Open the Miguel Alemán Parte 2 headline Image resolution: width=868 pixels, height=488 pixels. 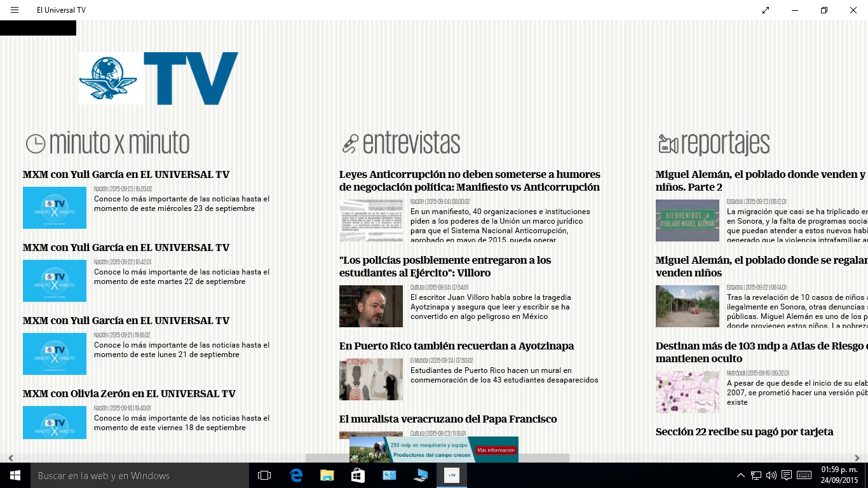(761, 180)
